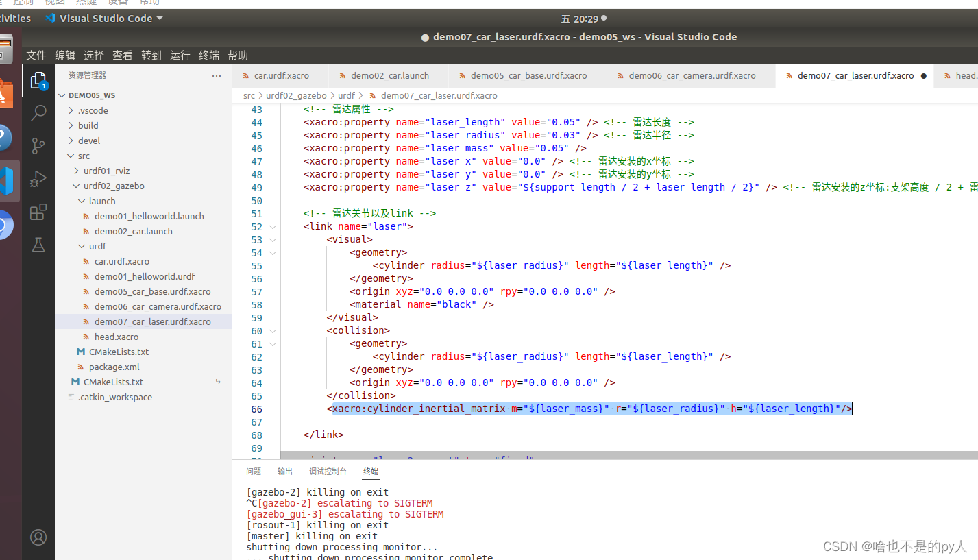Open the Explorer view in activity bar
Screen dimensions: 978x560
coord(38,81)
